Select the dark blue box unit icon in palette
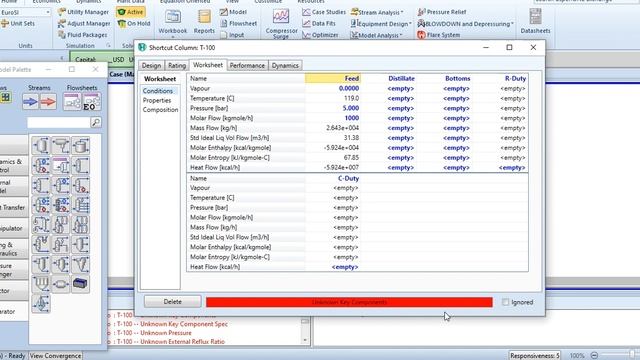The width and height of the screenshot is (640, 360). 80,284
